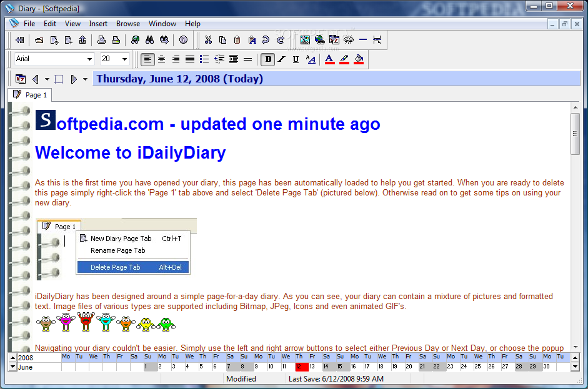Open the Window menu
This screenshot has height=389, width=588.
162,24
